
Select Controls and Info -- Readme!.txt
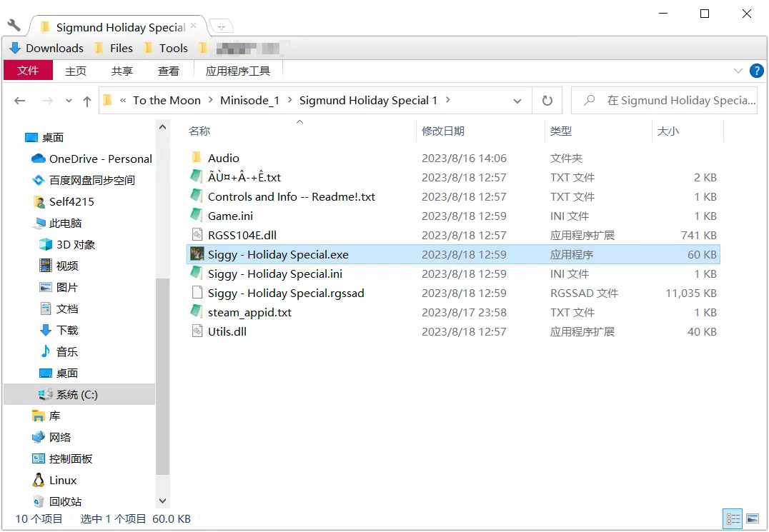tap(292, 196)
